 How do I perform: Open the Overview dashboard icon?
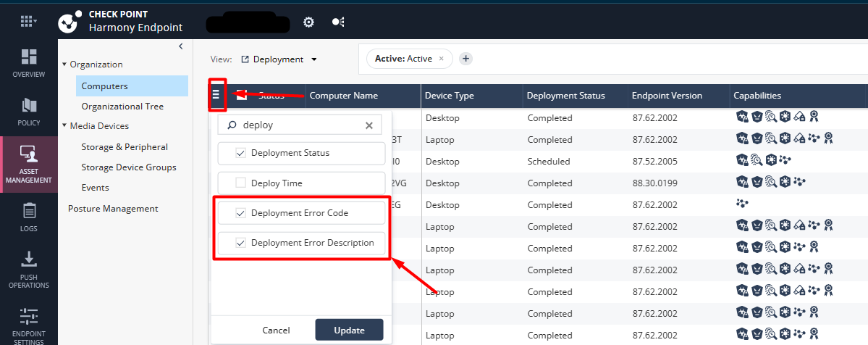(x=29, y=57)
